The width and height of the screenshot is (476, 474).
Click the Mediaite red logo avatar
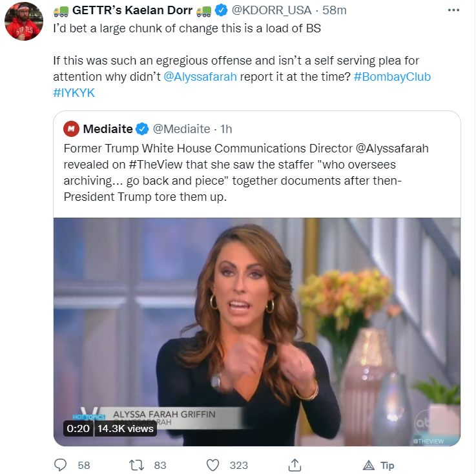pyautogui.click(x=71, y=129)
